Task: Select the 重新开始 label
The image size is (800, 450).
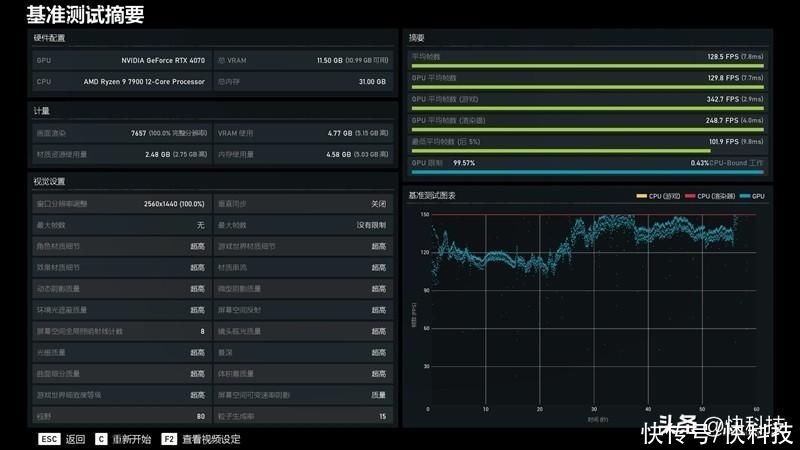Action: pyautogui.click(x=132, y=439)
